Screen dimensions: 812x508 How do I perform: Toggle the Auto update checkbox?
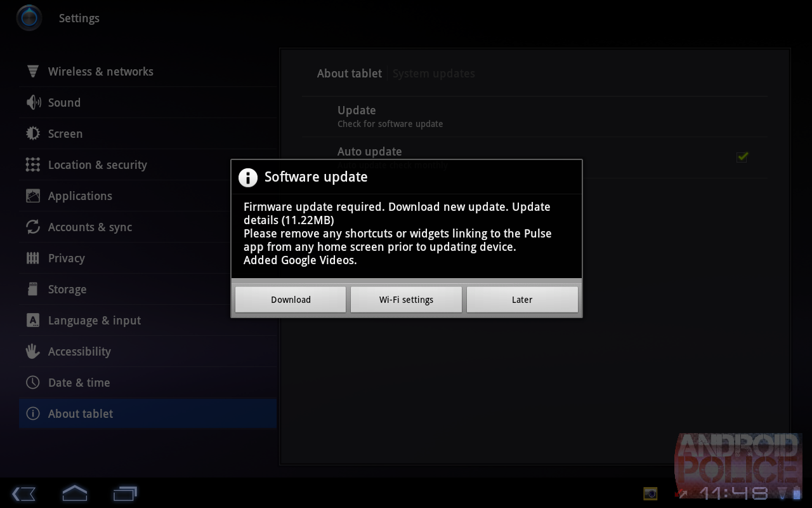[742, 156]
